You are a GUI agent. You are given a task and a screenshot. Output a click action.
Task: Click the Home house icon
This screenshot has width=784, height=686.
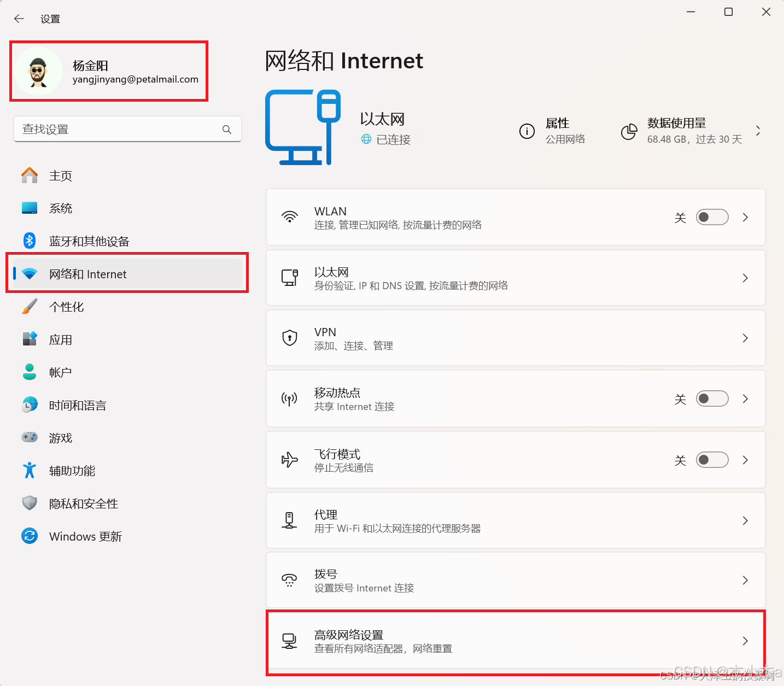30,175
